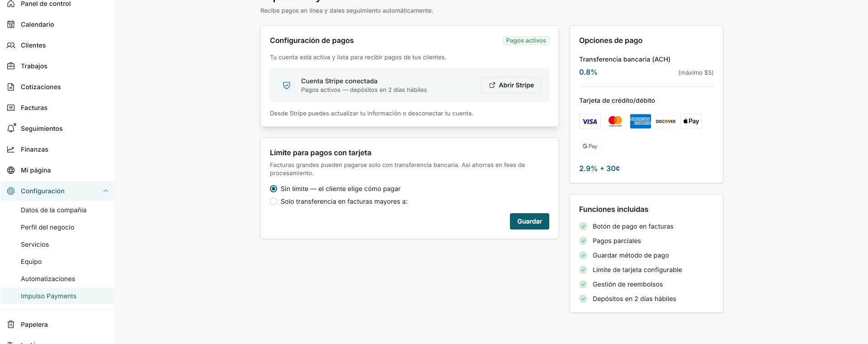Click the Cotizaciones document icon

point(11,87)
